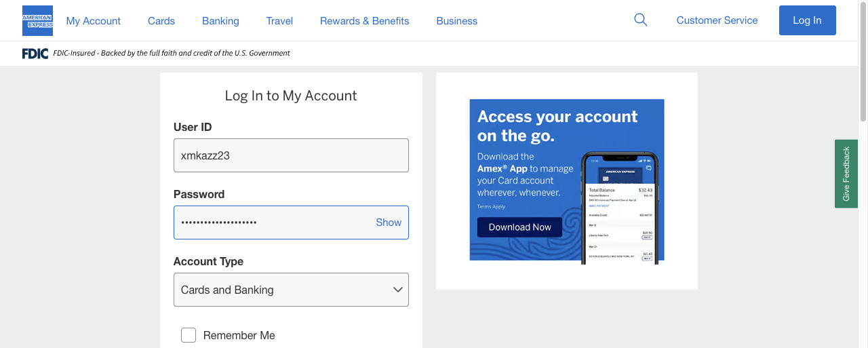Viewport: 868px width, 348px height.
Task: Click into the User ID field
Action: (291, 155)
